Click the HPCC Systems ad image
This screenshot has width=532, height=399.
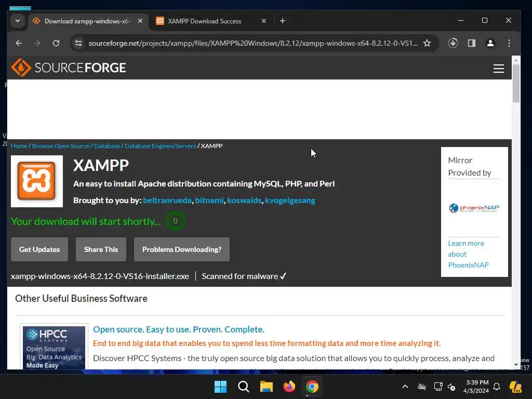tap(54, 348)
